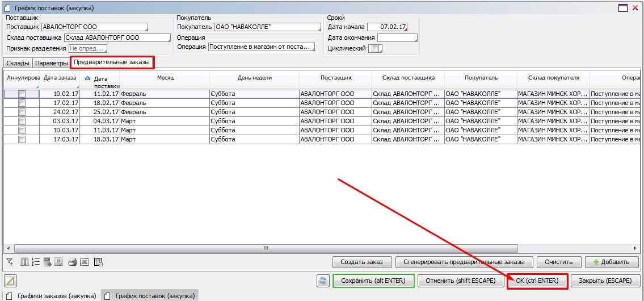
Task: Click the printer icon
Action: tap(73, 262)
